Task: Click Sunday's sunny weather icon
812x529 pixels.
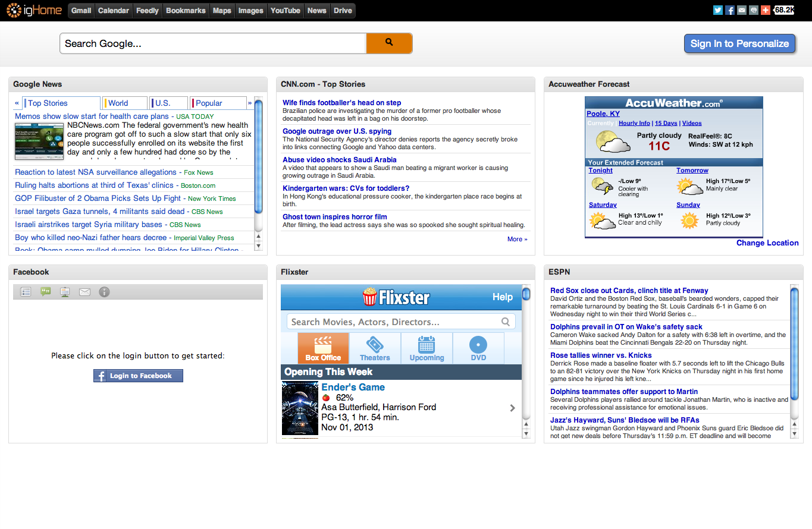Action: click(689, 221)
